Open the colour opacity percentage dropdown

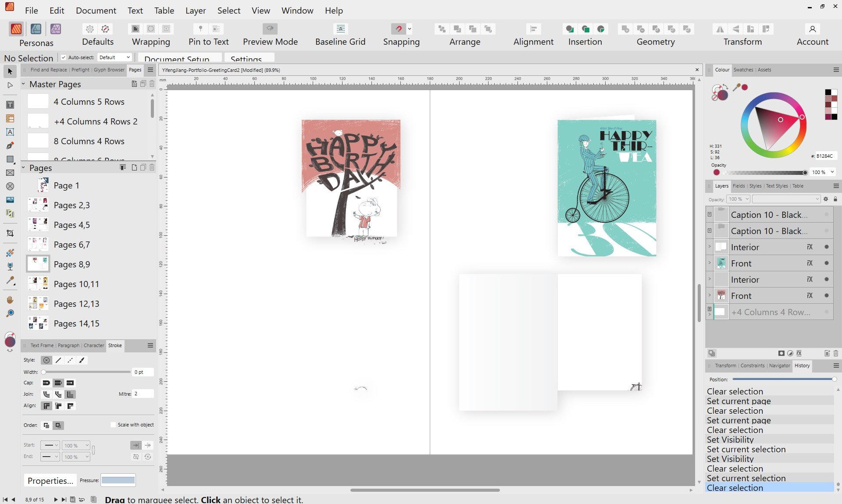tap(832, 172)
